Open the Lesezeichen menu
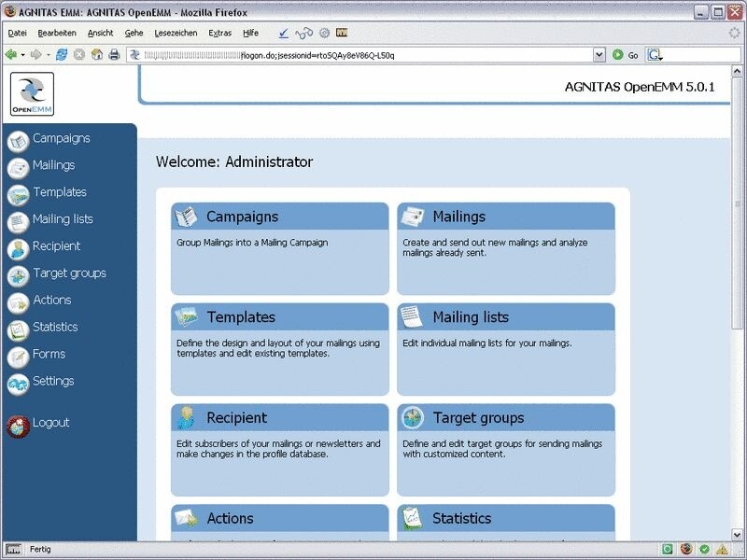 [x=176, y=33]
